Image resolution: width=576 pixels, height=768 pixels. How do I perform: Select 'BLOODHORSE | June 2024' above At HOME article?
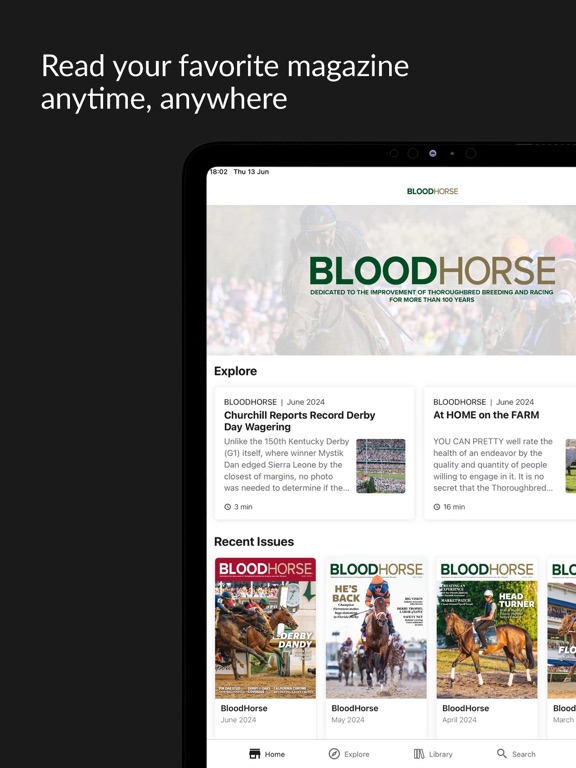coord(483,402)
